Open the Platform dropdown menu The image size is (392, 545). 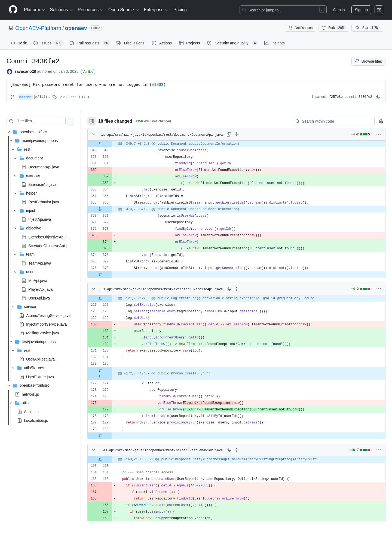tap(34, 10)
